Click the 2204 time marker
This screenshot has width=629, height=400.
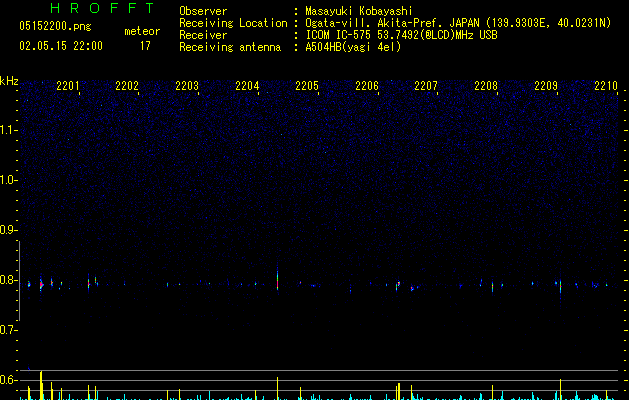tap(247, 86)
